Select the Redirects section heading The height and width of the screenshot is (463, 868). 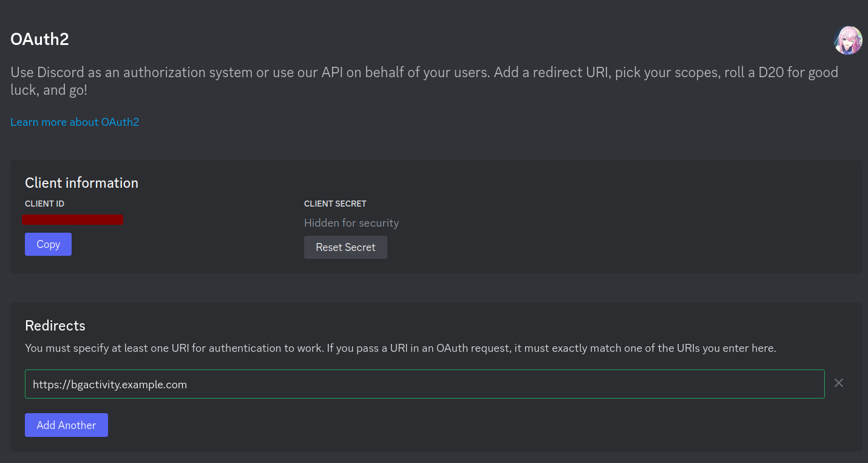coord(55,326)
